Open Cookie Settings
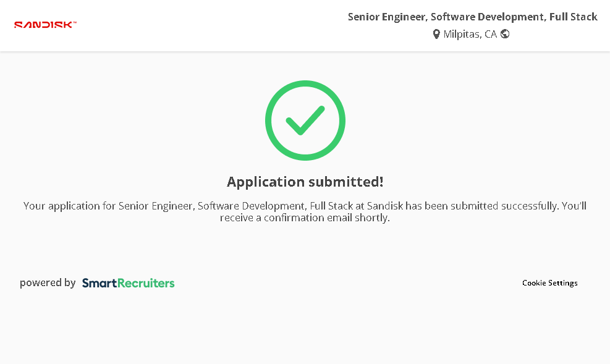The width and height of the screenshot is (610, 364). coord(549,283)
